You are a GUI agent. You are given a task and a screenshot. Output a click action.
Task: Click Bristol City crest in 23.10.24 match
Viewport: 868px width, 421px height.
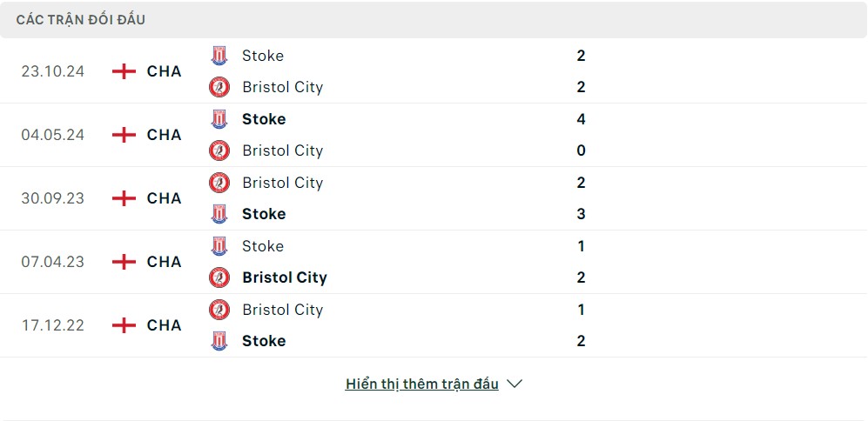pos(219,87)
